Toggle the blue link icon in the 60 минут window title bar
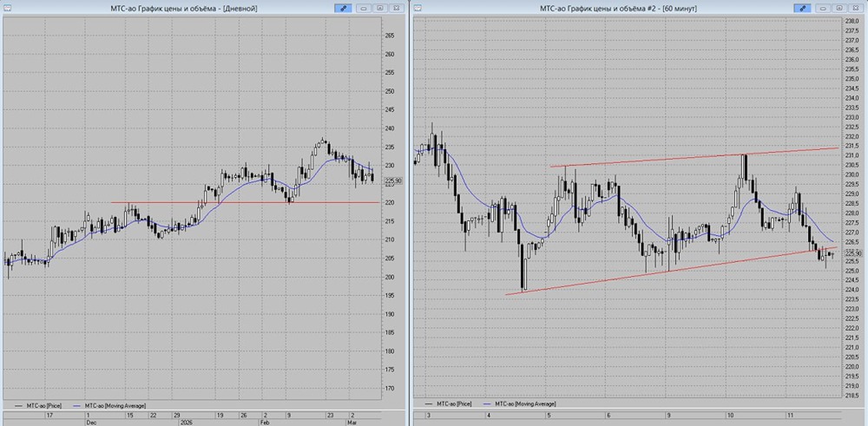The height and width of the screenshot is (426, 868). [802, 9]
